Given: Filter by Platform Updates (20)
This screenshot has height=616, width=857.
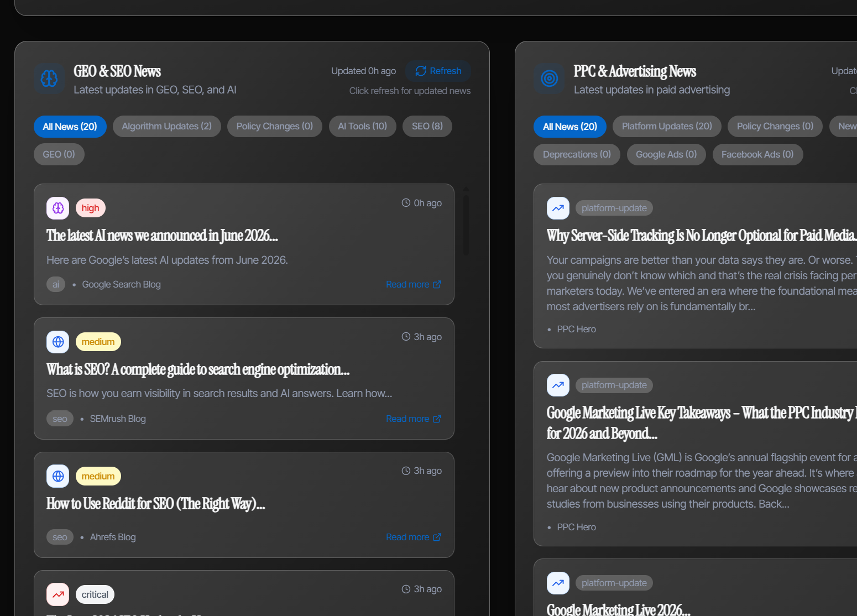Looking at the screenshot, I should (x=667, y=126).
